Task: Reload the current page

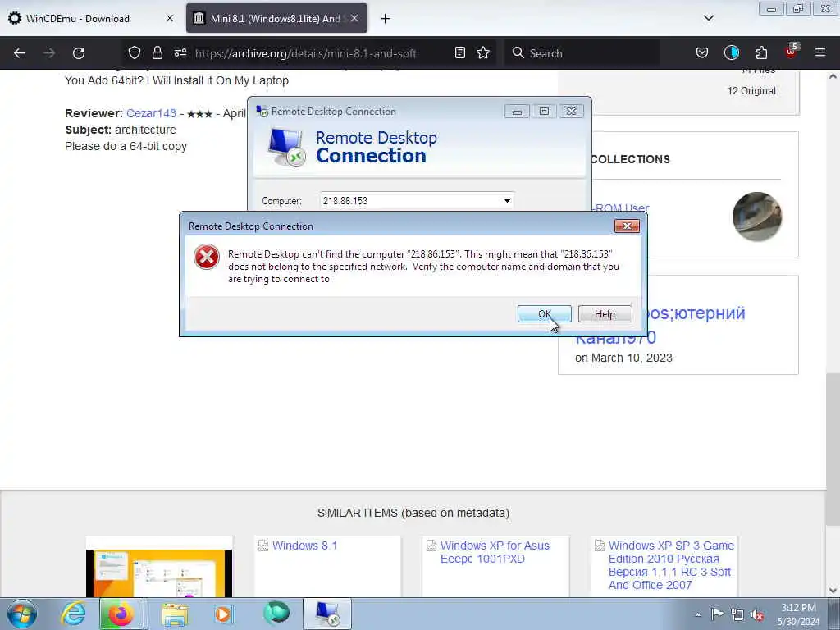Action: (x=79, y=53)
